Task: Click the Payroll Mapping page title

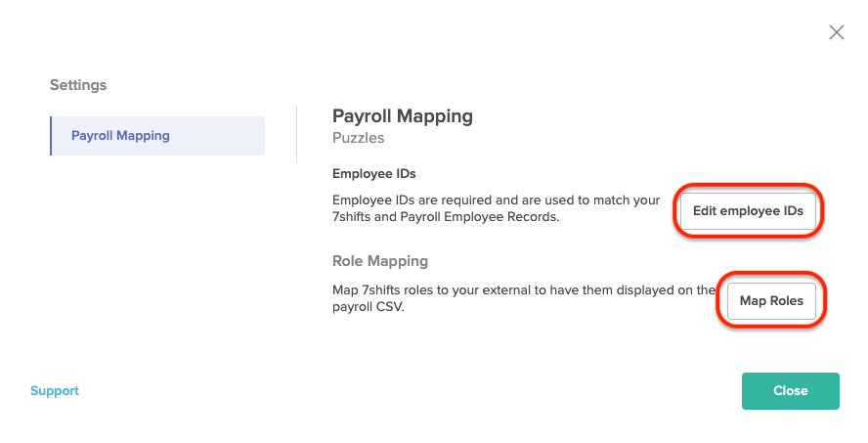Action: [x=403, y=116]
